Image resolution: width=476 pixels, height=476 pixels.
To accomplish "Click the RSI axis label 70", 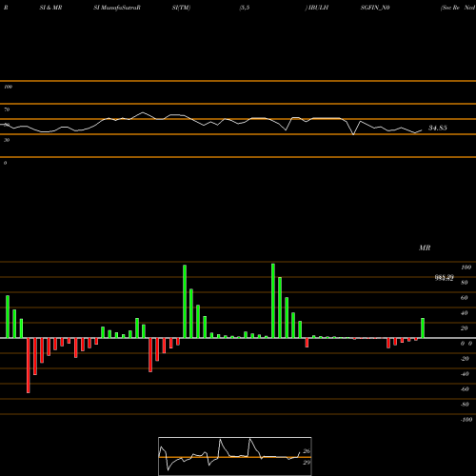I will tap(7, 109).
